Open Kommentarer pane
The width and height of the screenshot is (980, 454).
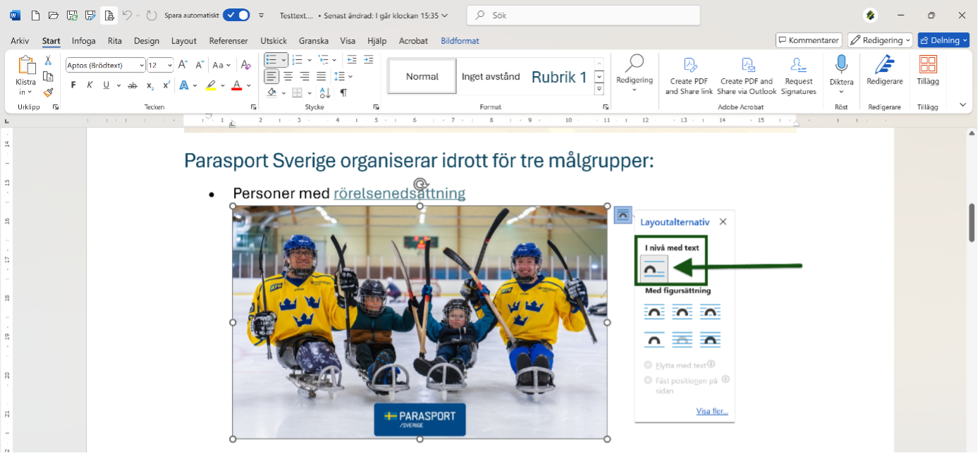[x=809, y=40]
